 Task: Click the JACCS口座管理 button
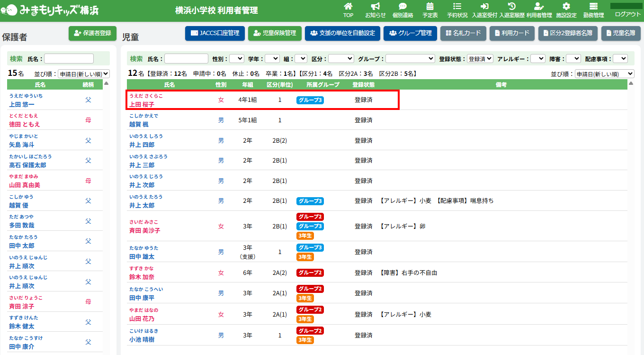pos(215,33)
